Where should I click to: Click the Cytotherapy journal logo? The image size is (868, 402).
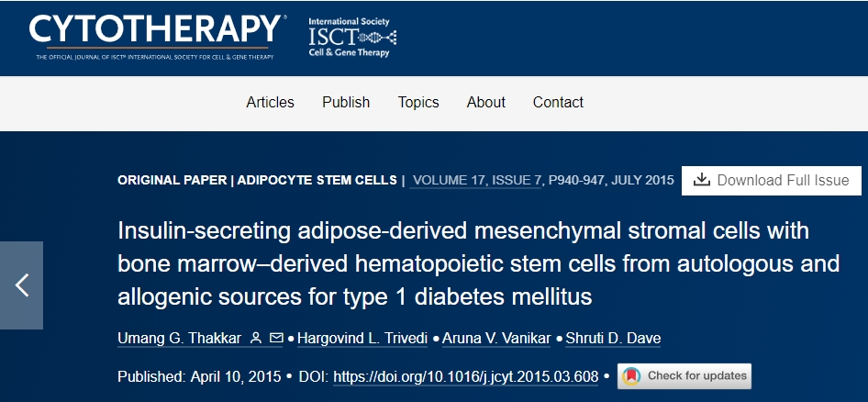point(156,33)
